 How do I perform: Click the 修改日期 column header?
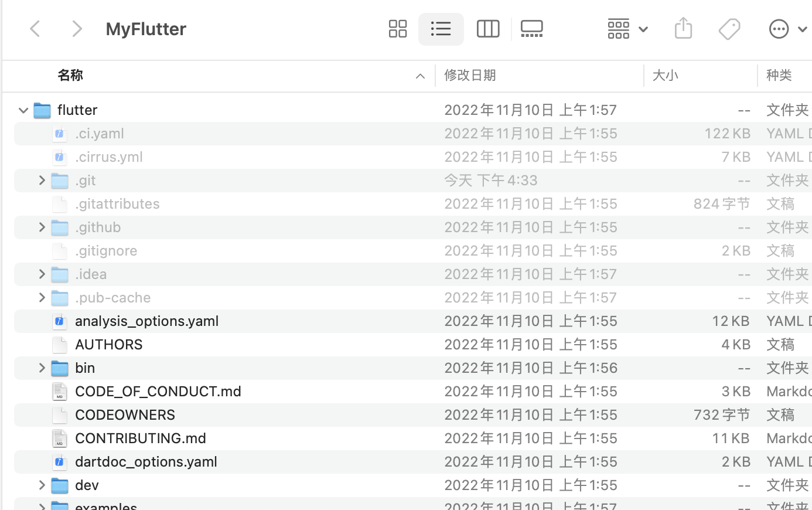470,75
